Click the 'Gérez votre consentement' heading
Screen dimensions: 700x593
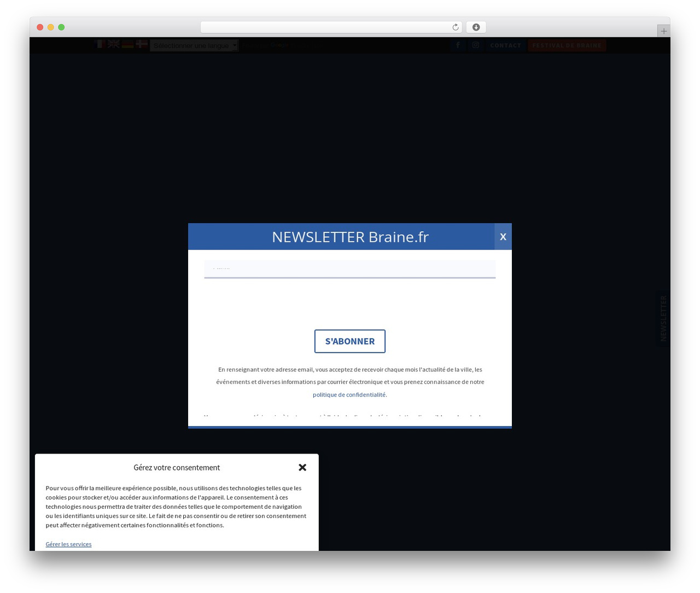[177, 468]
